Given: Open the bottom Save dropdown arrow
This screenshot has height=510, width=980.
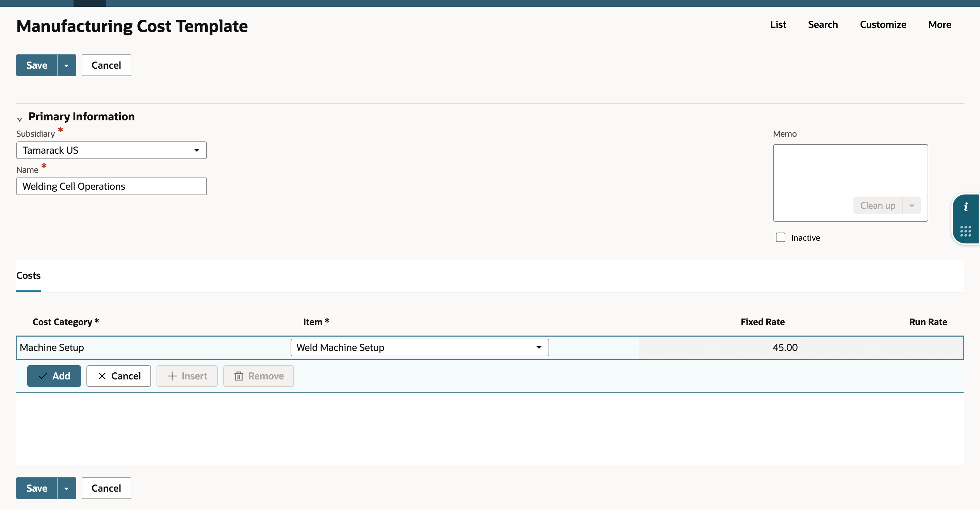Looking at the screenshot, I should [x=67, y=488].
